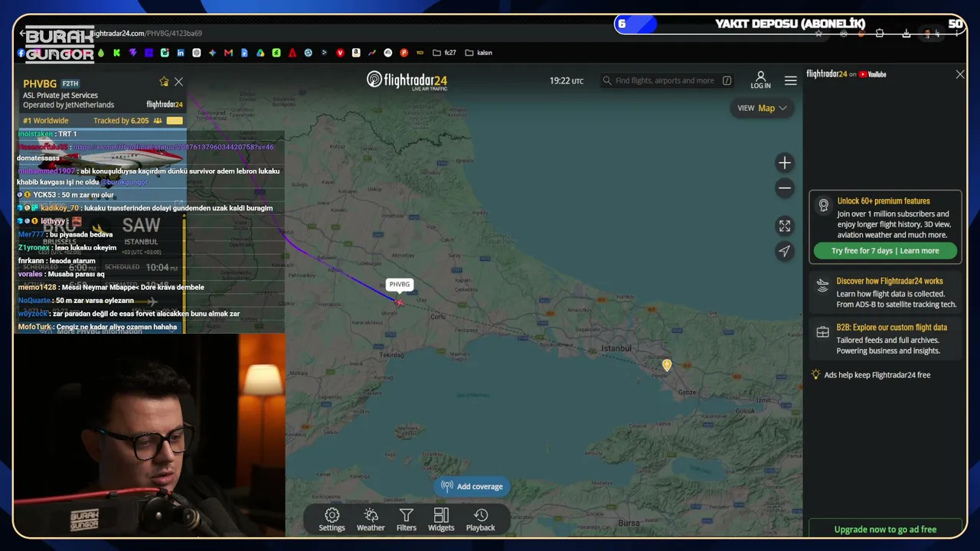Open the Google Docs bookmark
This screenshot has width=980, height=551.
[244, 53]
